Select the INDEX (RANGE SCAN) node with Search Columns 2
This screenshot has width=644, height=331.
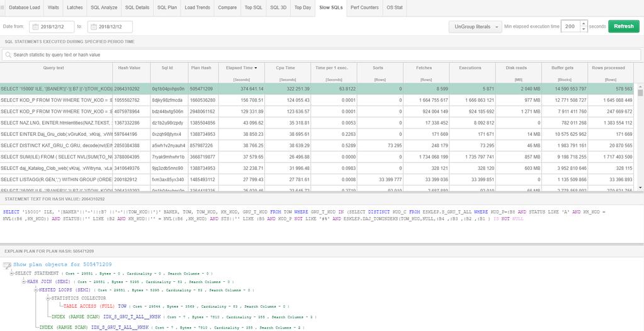point(171,327)
